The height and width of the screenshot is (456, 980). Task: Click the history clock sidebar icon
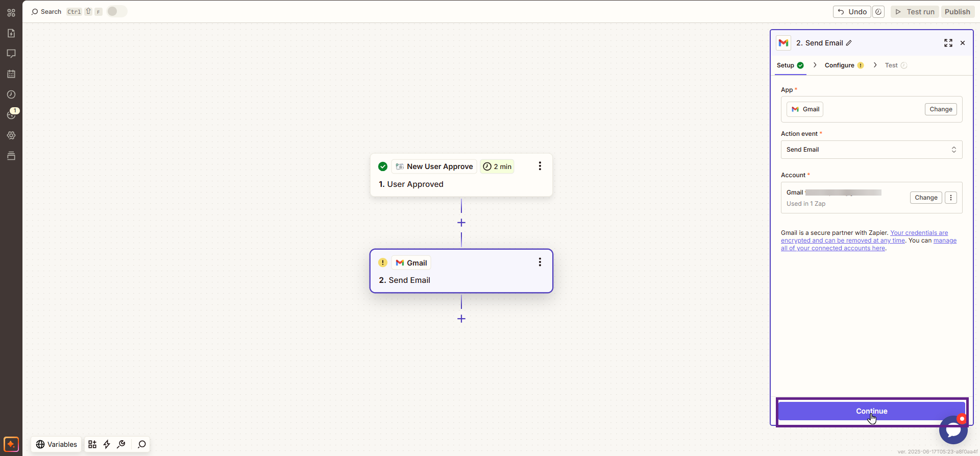click(11, 94)
